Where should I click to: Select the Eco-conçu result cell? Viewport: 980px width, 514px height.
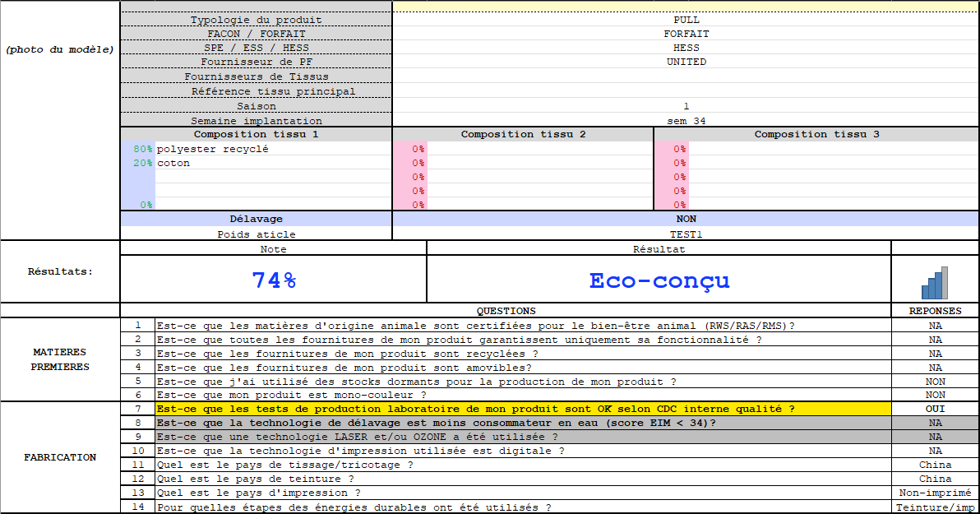pos(659,280)
